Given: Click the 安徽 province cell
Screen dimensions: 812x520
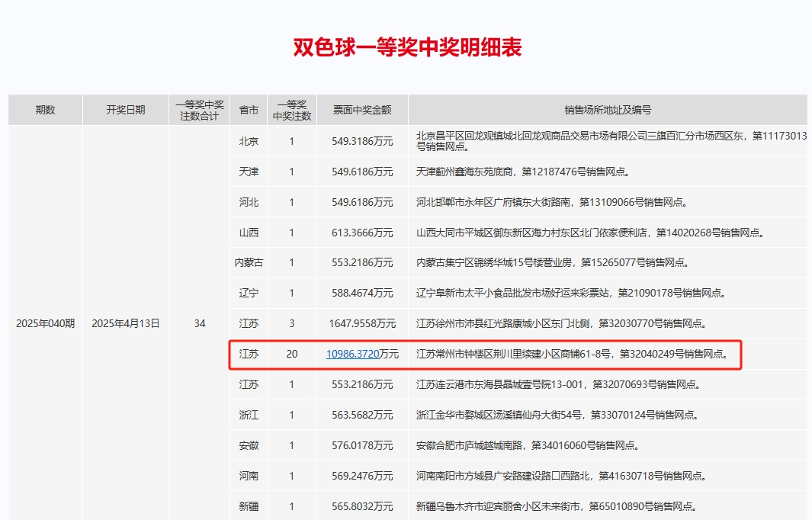Looking at the screenshot, I should [x=249, y=445].
